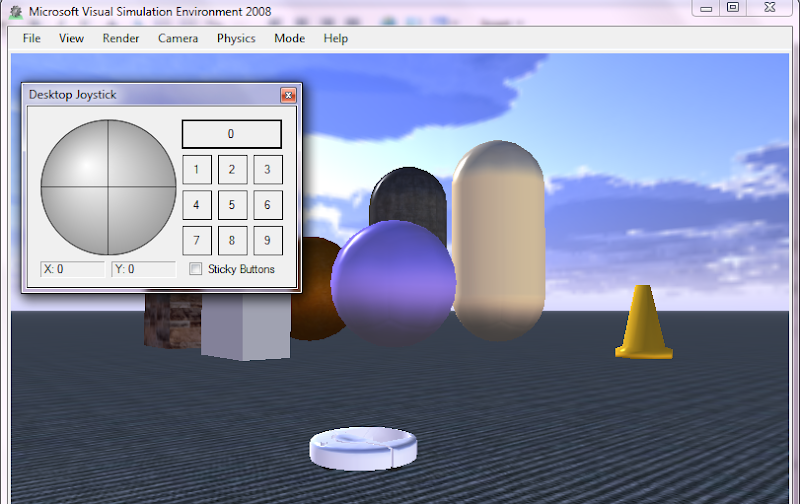
Task: Open the Render menu
Action: (x=120, y=38)
